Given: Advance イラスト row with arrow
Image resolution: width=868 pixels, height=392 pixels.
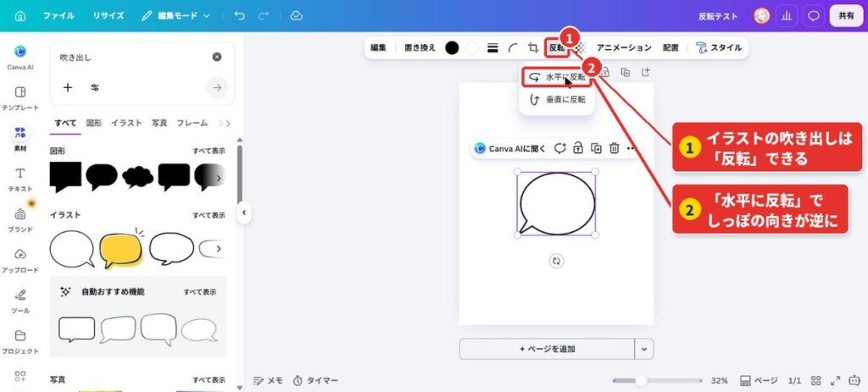Looking at the screenshot, I should pos(219,249).
